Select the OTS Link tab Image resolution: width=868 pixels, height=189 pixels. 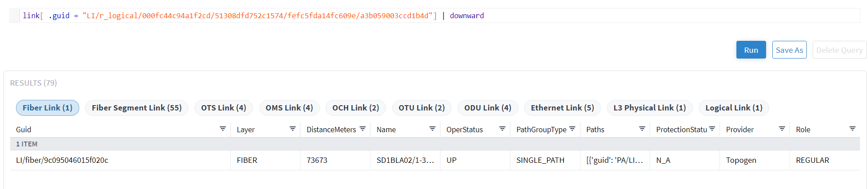pyautogui.click(x=223, y=108)
